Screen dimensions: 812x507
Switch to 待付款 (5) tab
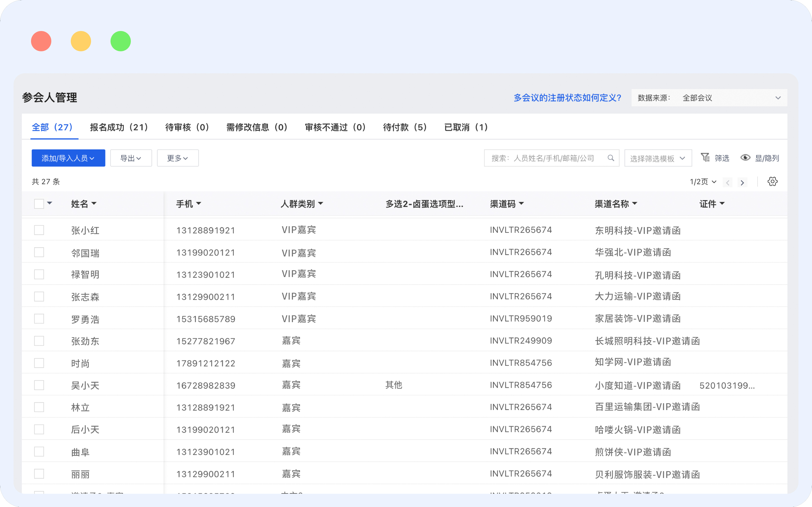(x=405, y=127)
